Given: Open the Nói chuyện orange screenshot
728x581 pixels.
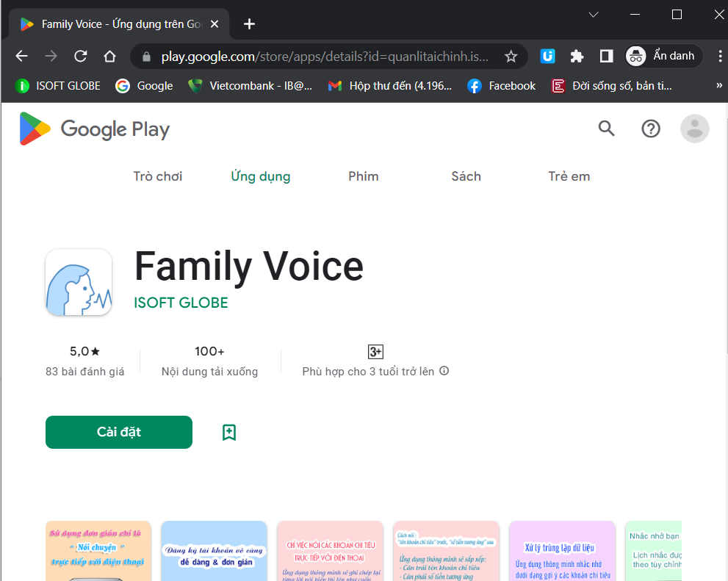Looking at the screenshot, I should pyautogui.click(x=98, y=551).
